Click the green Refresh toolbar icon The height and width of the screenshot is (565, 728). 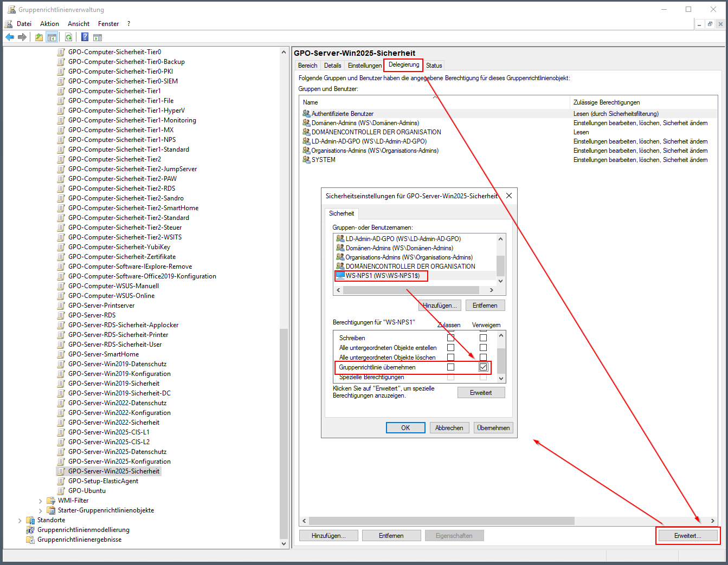point(69,37)
